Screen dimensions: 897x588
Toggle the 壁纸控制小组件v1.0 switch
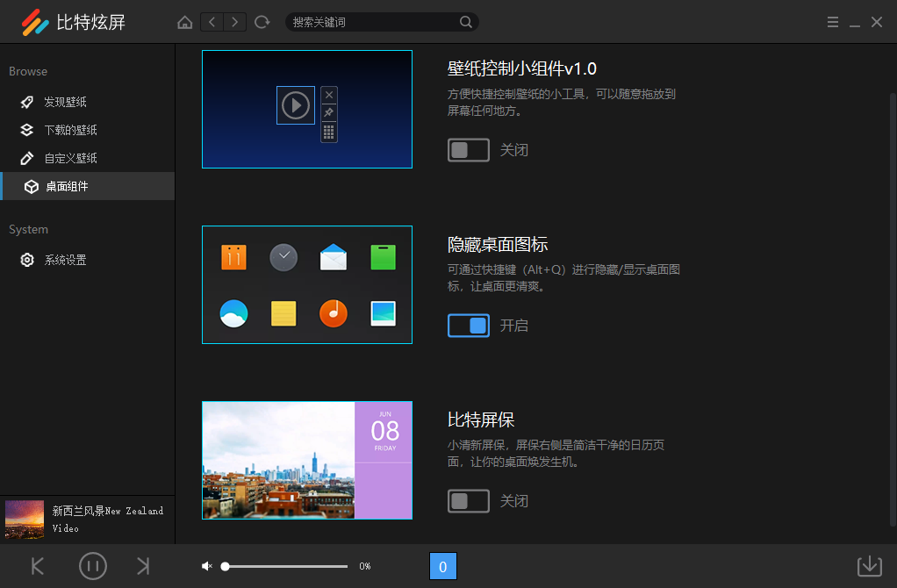coord(469,150)
